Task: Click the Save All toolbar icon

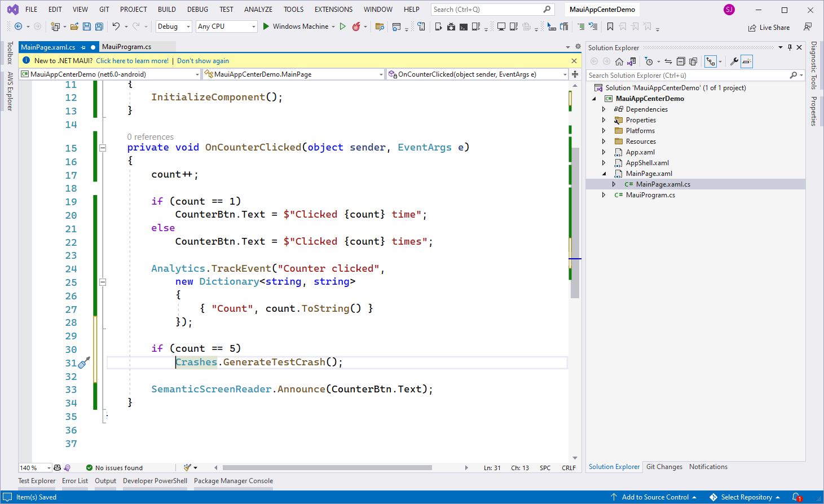Action: (99, 26)
